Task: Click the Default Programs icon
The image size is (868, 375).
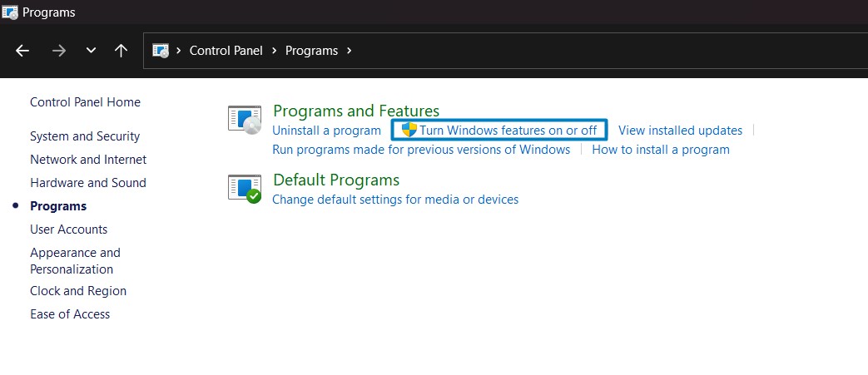Action: pyautogui.click(x=245, y=189)
